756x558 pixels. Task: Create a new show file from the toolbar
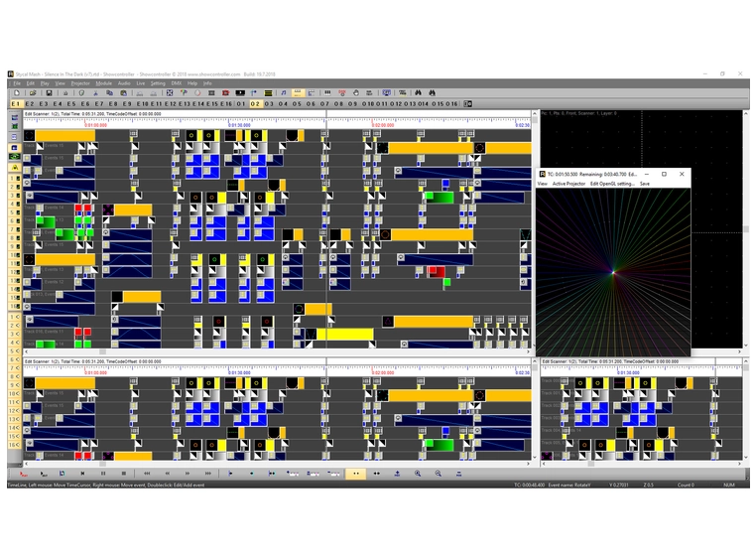17,92
